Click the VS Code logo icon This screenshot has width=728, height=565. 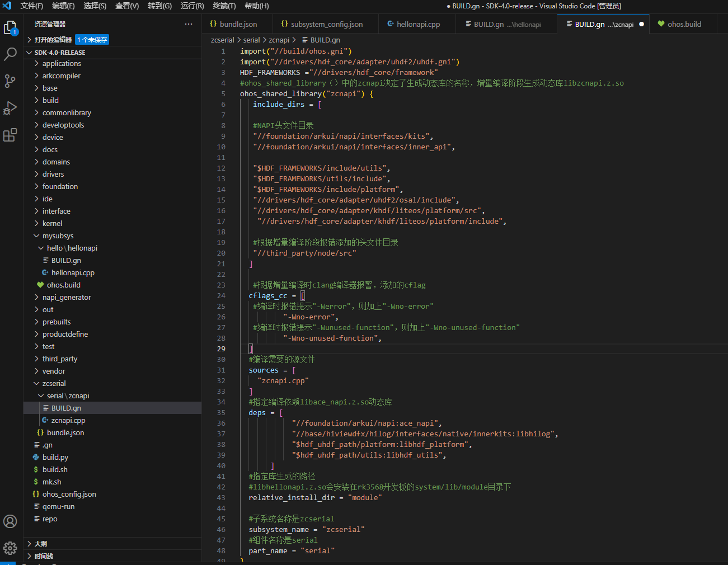(7, 6)
